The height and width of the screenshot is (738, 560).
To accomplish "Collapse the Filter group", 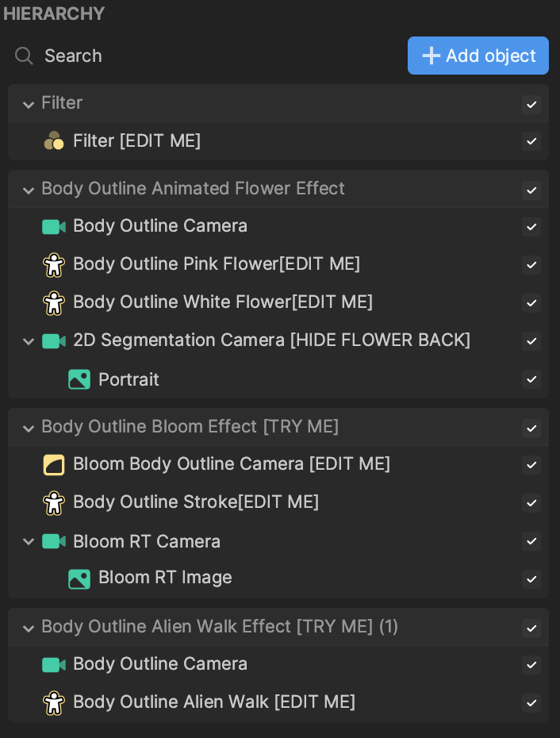I will [x=29, y=104].
